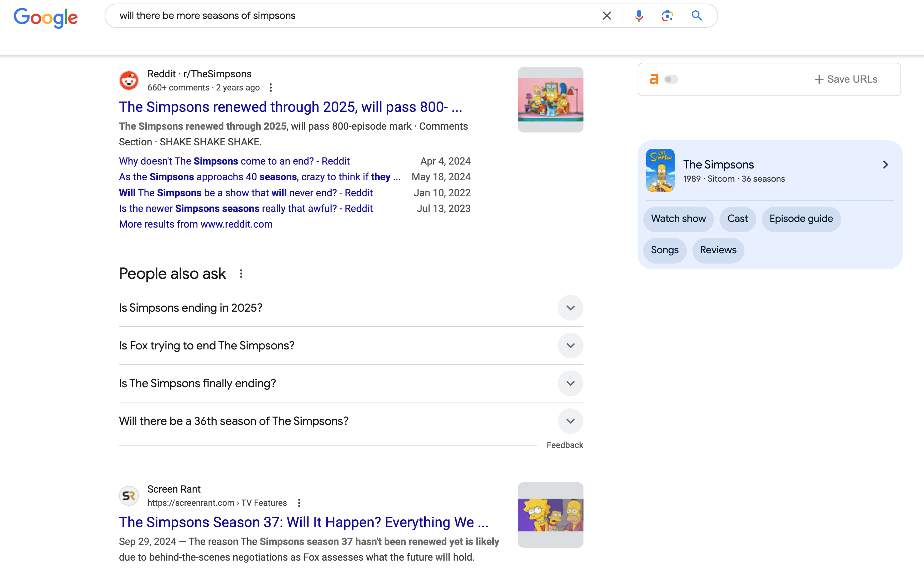Open three-dot menu beside People also ask
The height and width of the screenshot is (577, 924).
pyautogui.click(x=241, y=274)
